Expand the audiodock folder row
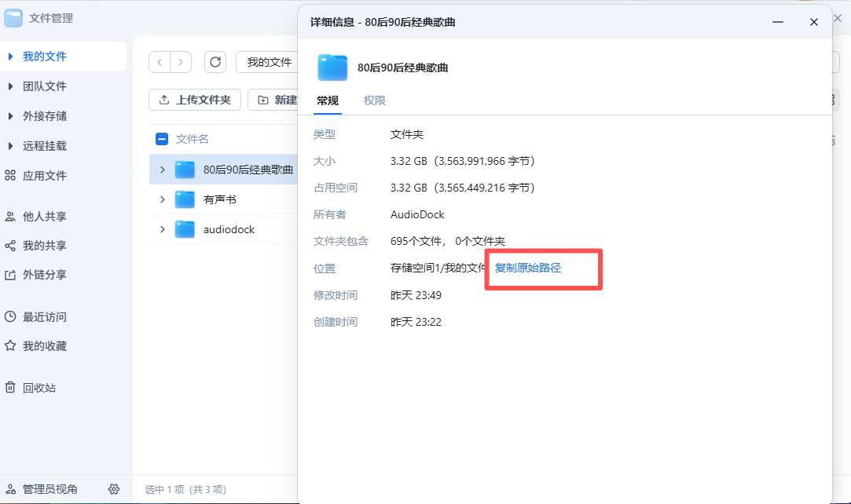 click(x=163, y=229)
